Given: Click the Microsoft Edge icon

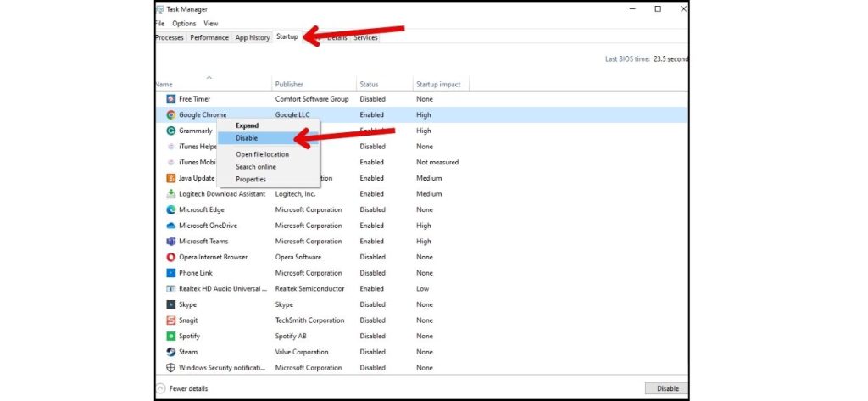Looking at the screenshot, I should (x=171, y=210).
